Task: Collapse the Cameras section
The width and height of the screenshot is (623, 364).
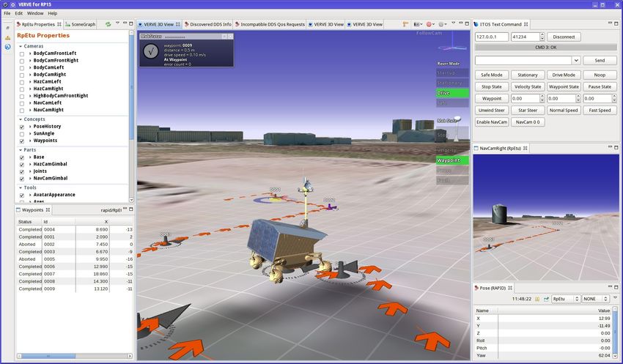Action: (21, 46)
